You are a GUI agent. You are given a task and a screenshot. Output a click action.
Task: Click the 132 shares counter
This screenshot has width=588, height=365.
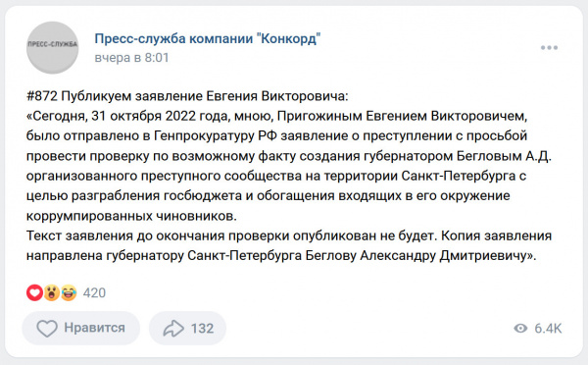pyautogui.click(x=202, y=329)
